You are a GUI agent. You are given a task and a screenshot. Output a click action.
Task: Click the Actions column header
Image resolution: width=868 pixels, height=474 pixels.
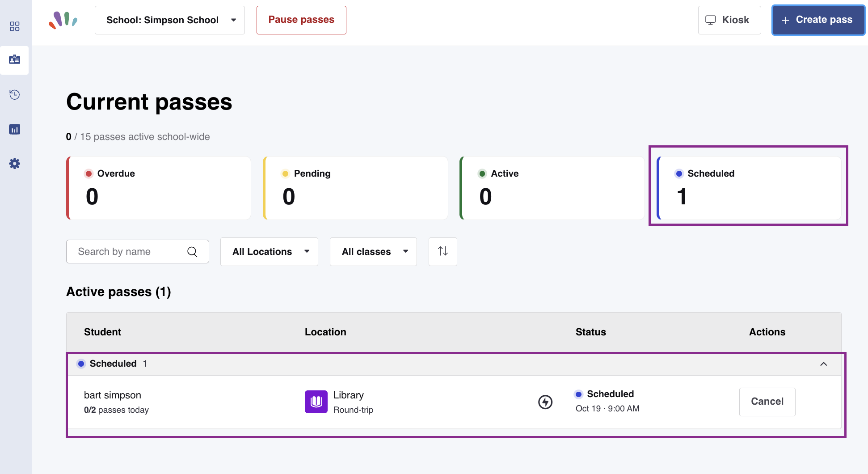[767, 332]
